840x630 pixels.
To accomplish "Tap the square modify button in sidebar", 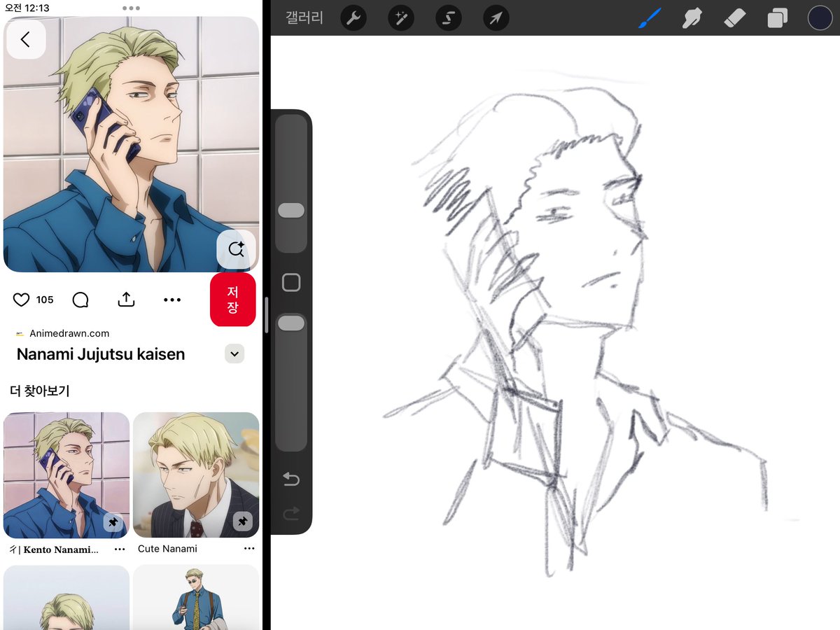I will pos(291,283).
